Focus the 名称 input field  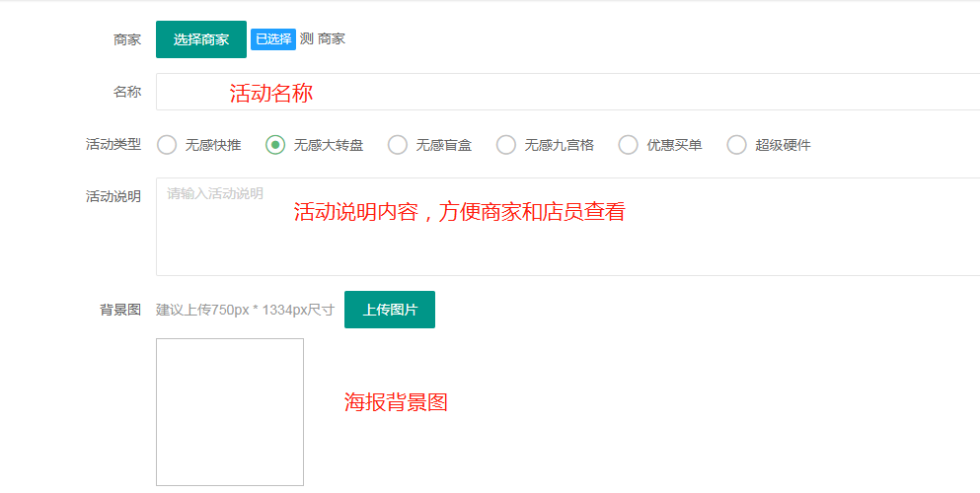[567, 93]
